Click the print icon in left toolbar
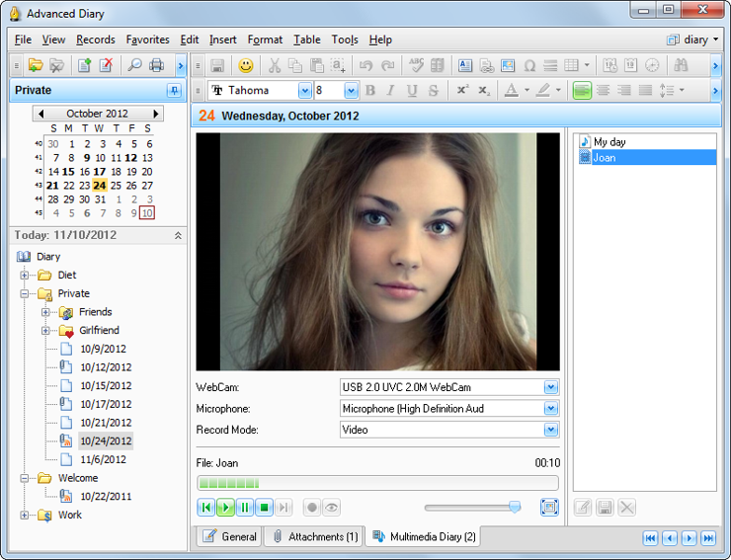This screenshot has height=560, width=731. [x=156, y=65]
